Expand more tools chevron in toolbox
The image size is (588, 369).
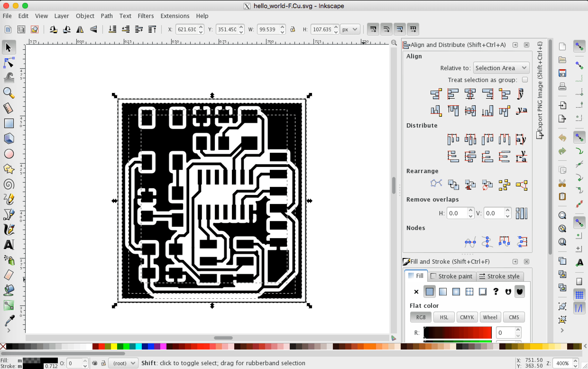click(x=9, y=330)
